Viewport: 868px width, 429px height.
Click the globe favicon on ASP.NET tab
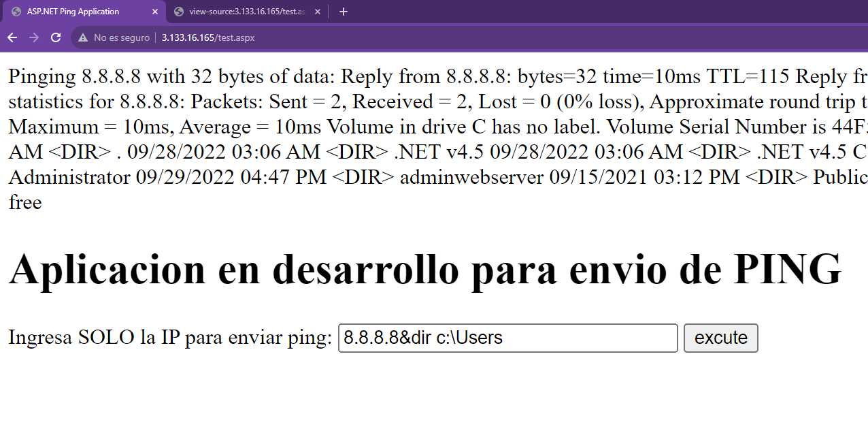(x=16, y=12)
